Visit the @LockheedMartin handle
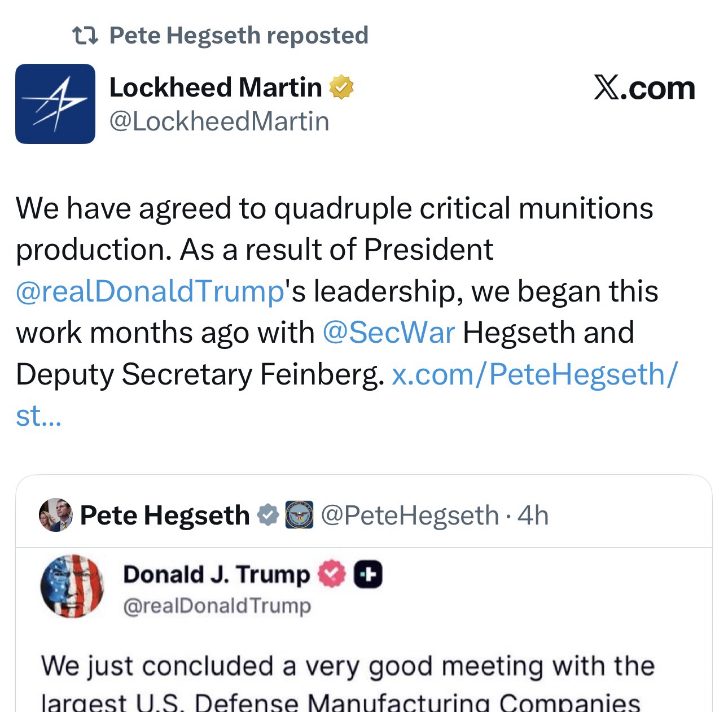 (x=219, y=121)
